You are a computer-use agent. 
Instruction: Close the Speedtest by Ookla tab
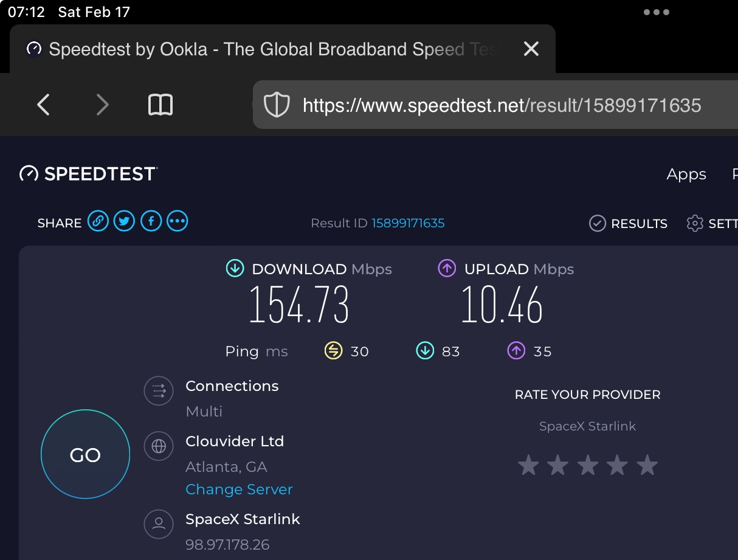point(531,49)
